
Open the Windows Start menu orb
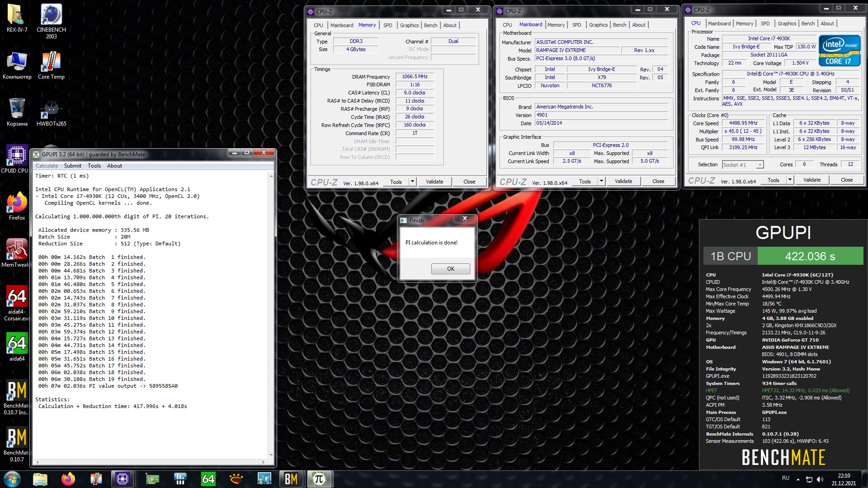click(x=12, y=479)
